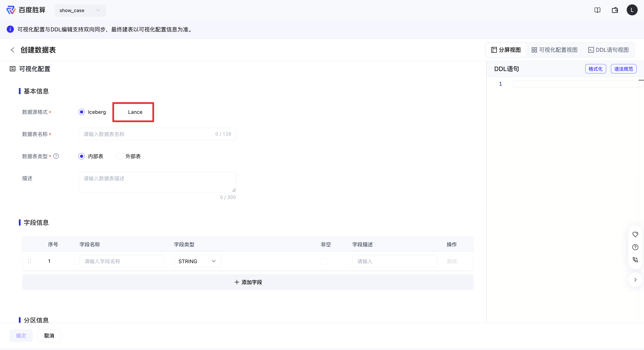Choose 外部表 as table type
Viewport: 644px width, 350px height.
pos(128,156)
